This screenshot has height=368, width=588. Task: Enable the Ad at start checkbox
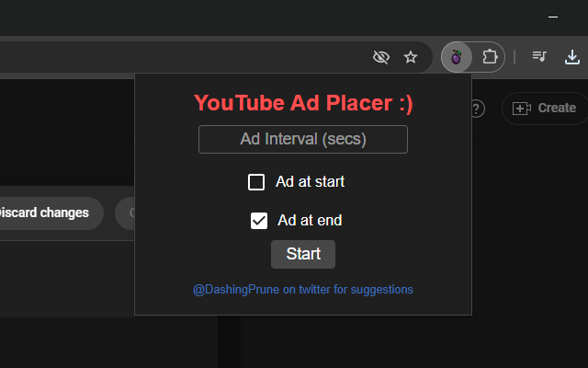click(256, 182)
